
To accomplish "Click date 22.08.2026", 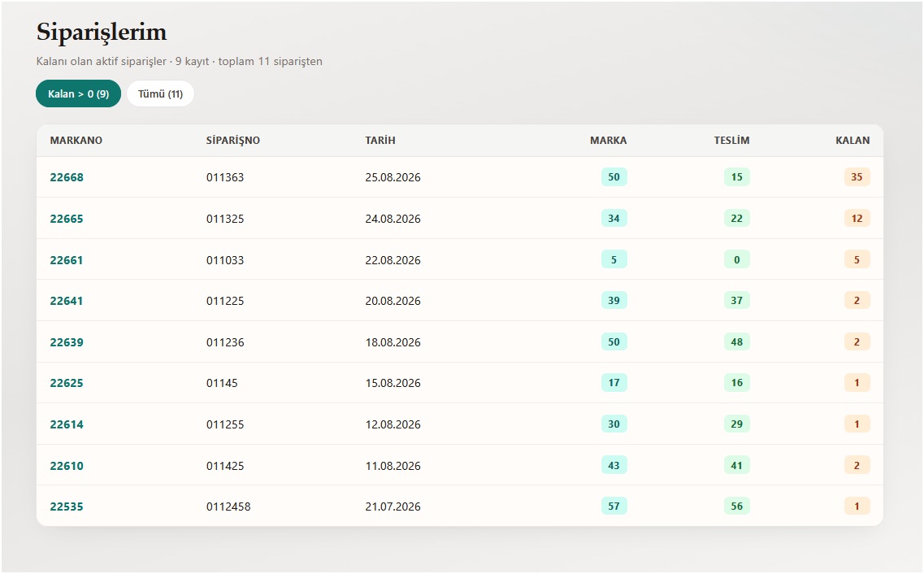I will (393, 260).
